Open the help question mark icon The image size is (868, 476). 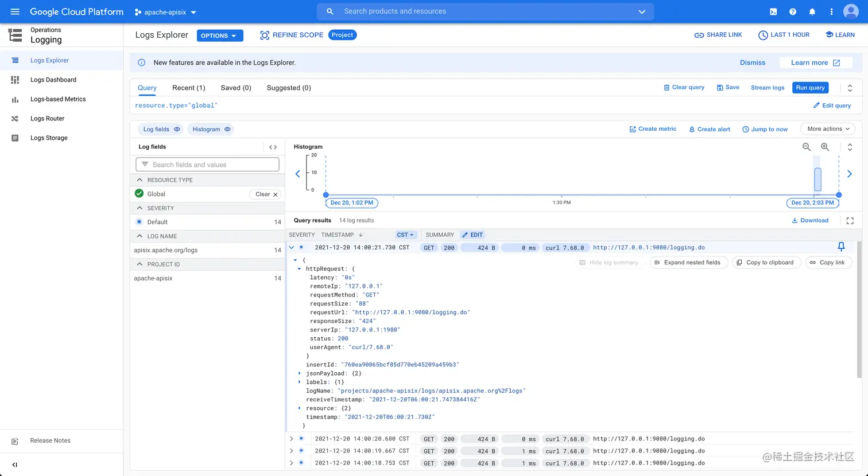click(793, 11)
